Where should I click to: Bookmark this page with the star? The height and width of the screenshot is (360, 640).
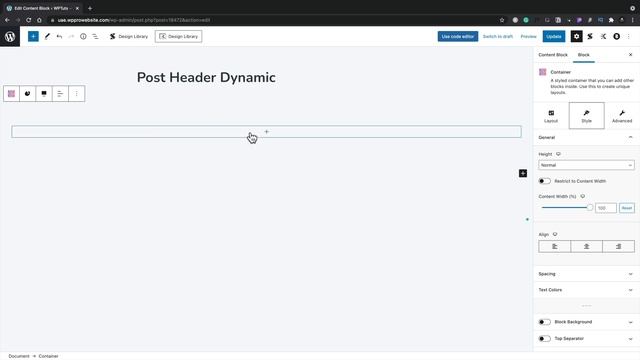(502, 20)
